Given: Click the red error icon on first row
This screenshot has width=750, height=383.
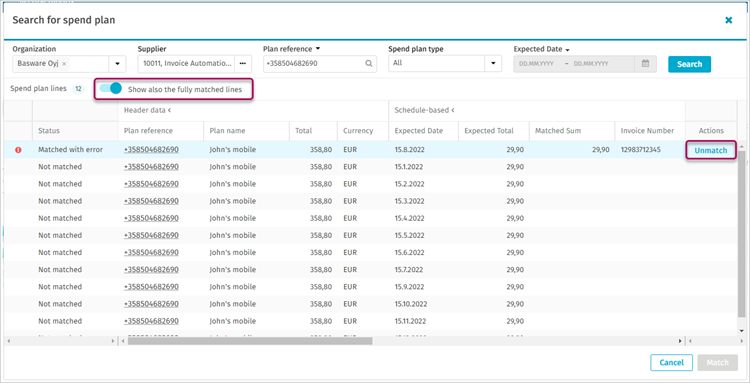Looking at the screenshot, I should [19, 150].
